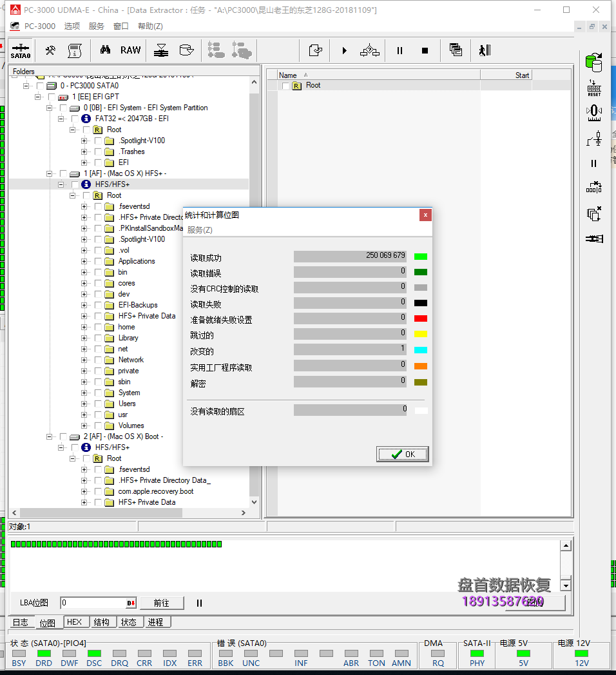Open the 选项 menu

coord(72,26)
